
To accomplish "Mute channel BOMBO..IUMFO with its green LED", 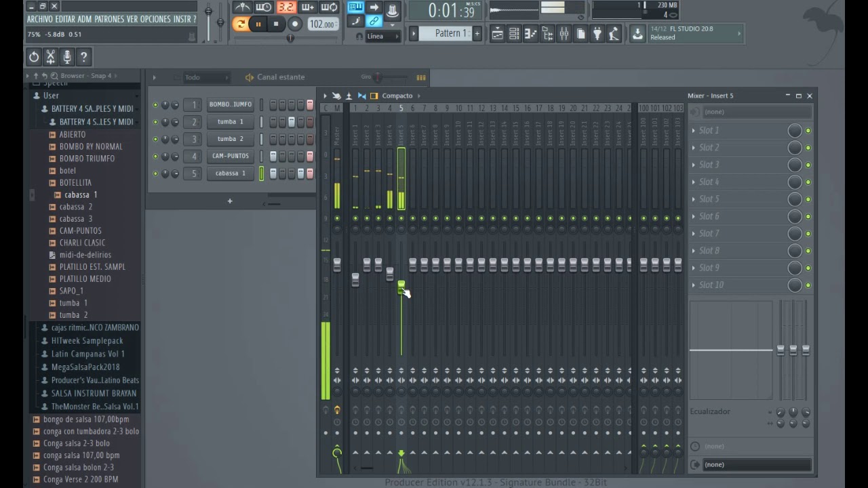I will click(155, 105).
